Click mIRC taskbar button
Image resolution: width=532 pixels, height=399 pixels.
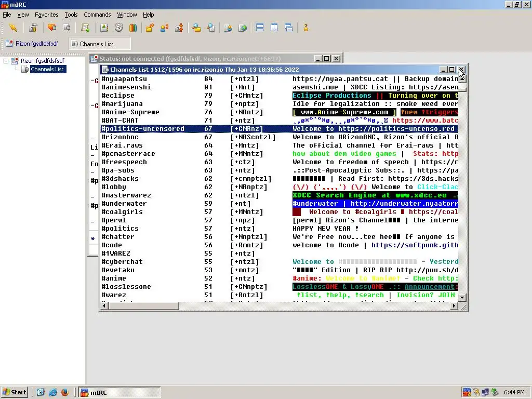point(119,393)
